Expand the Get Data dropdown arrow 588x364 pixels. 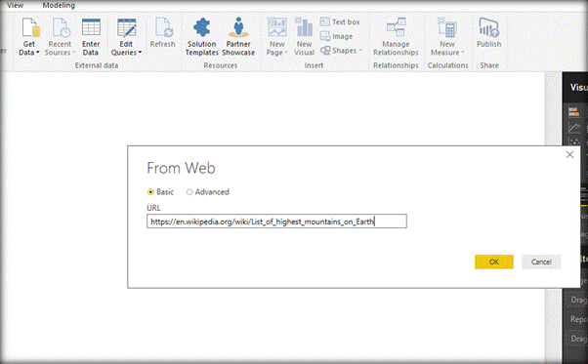38,53
